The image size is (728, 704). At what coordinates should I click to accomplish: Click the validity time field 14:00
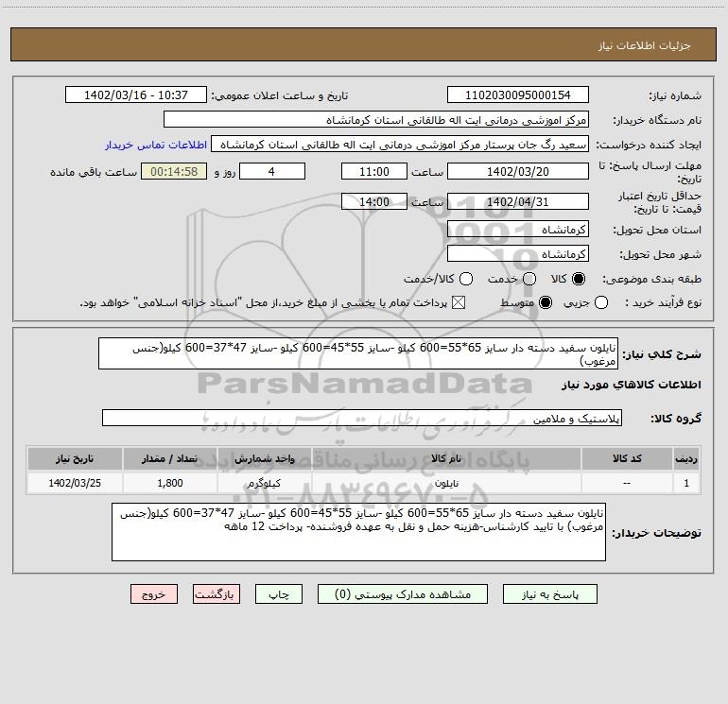point(374,202)
